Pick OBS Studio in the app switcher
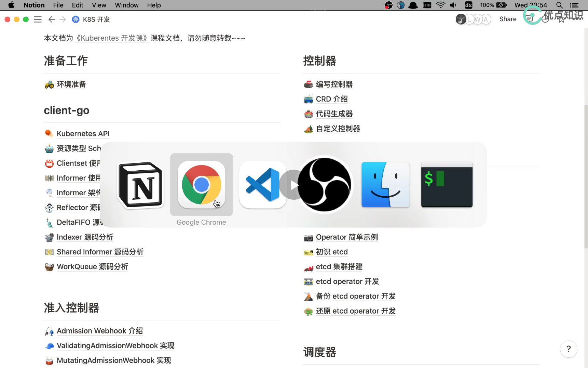The image size is (588, 368). pyautogui.click(x=324, y=185)
